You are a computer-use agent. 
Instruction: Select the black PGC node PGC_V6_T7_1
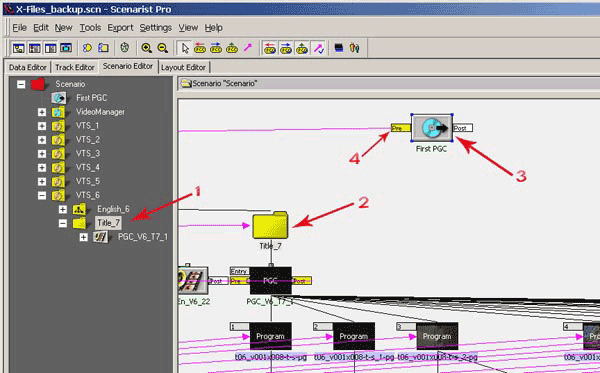271,280
